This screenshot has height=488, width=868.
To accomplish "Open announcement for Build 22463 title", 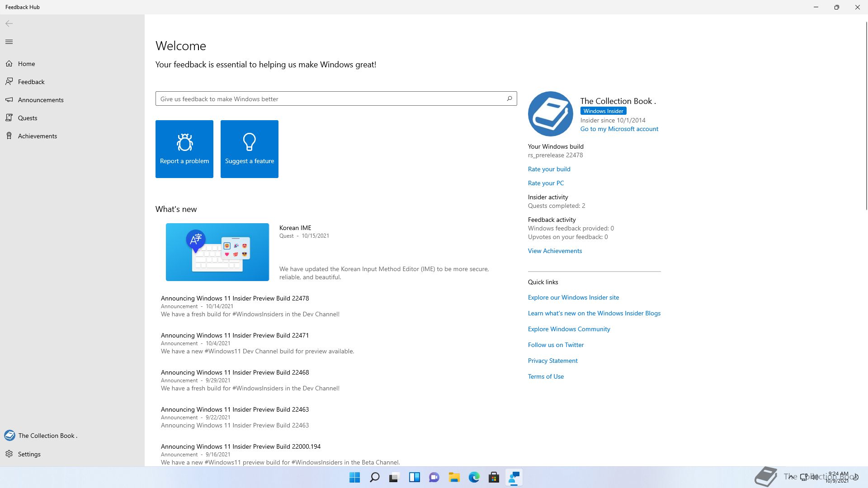I will pos(235,409).
